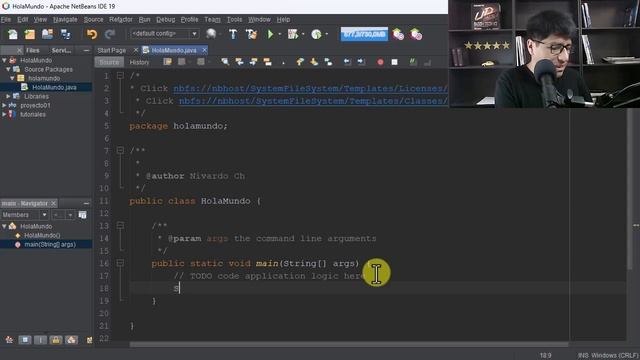Viewport: 640px width, 360px height.
Task: Click the Find Selection magnifier editor icon
Action: (x=225, y=62)
